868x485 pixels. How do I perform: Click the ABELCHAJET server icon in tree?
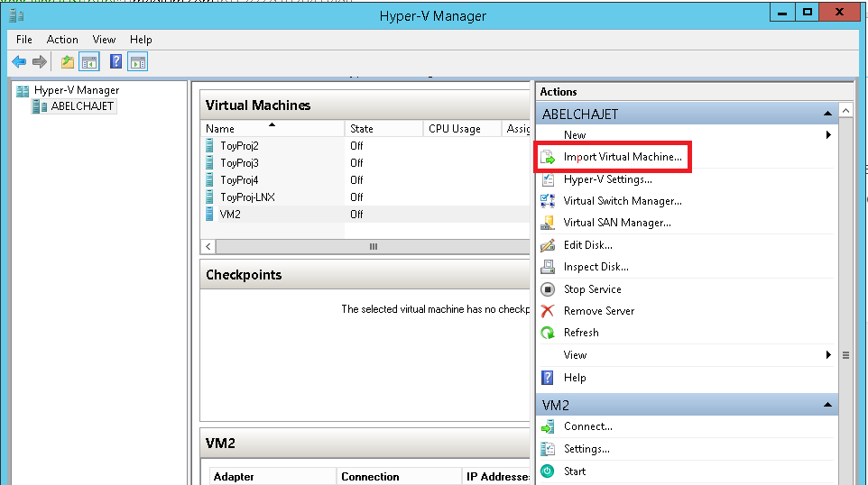(40, 106)
